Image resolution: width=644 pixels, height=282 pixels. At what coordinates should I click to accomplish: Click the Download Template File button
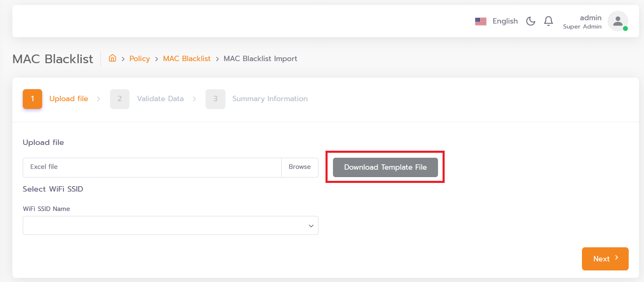[x=385, y=167]
